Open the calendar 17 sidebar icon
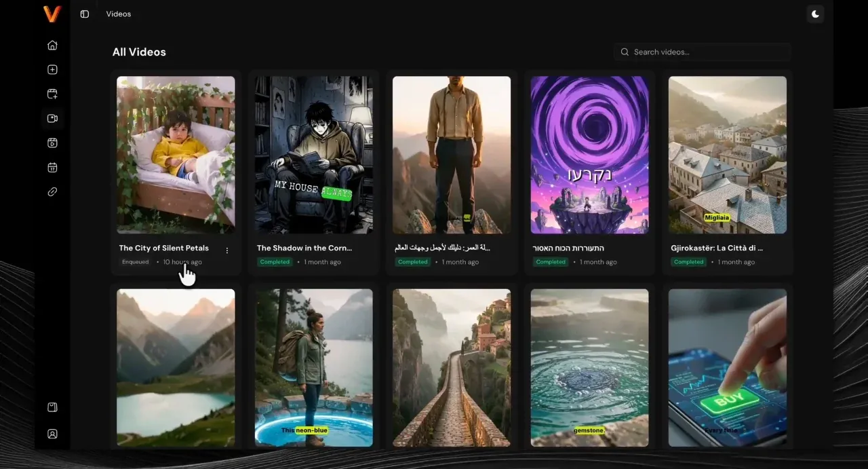 click(x=52, y=167)
